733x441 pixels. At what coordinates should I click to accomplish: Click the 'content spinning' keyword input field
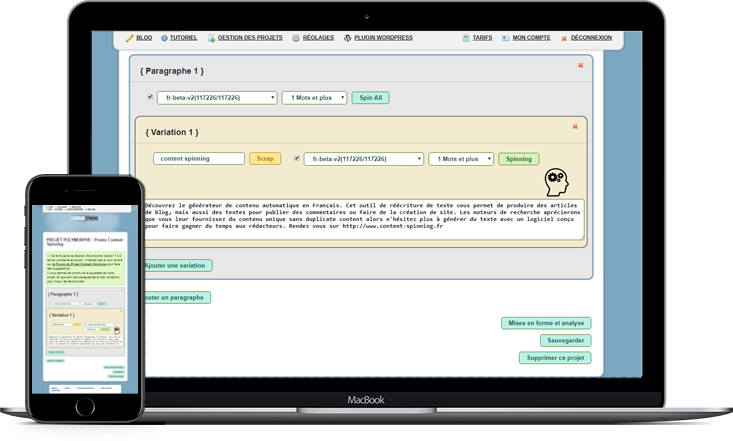pos(198,159)
